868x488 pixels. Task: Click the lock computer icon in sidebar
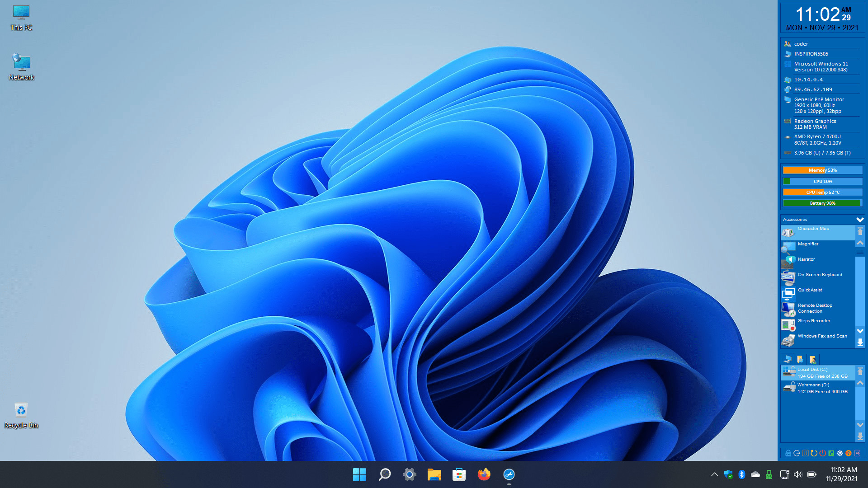[788, 453]
